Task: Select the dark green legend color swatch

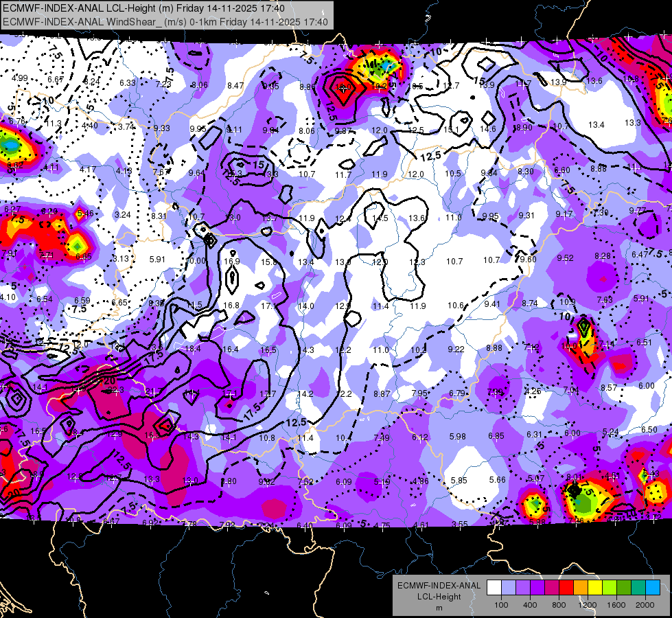Action: coord(624,588)
